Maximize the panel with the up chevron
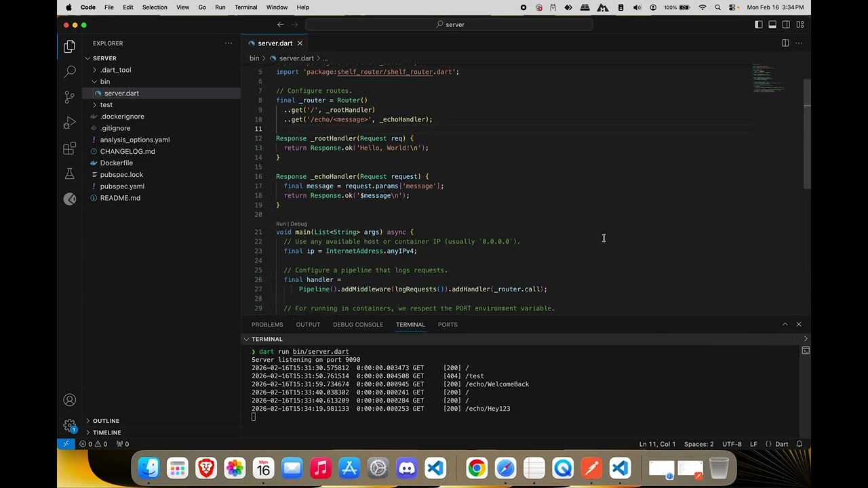This screenshot has width=868, height=488. tap(785, 324)
